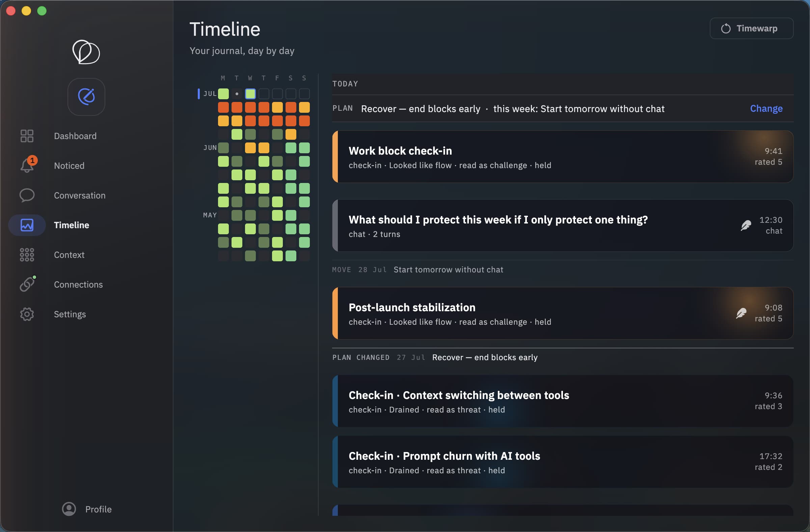Viewport: 810px width, 532px height.
Task: Click the green macOS fullscreen window button
Action: pos(42,11)
